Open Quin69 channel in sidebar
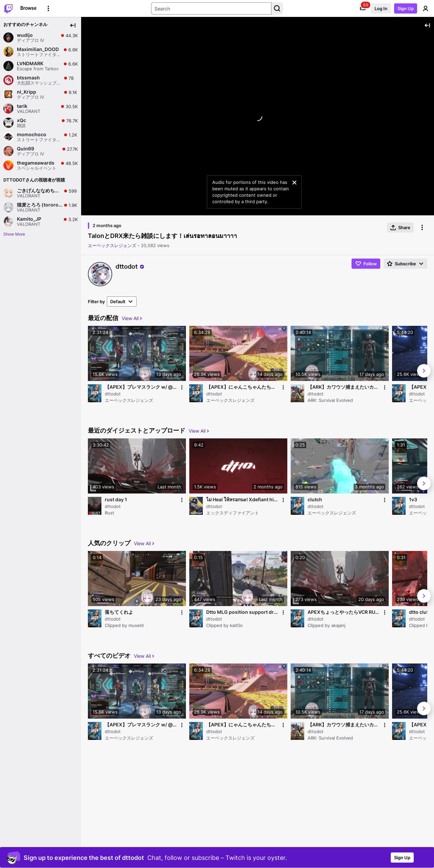This screenshot has width=434, height=868. pos(41,151)
